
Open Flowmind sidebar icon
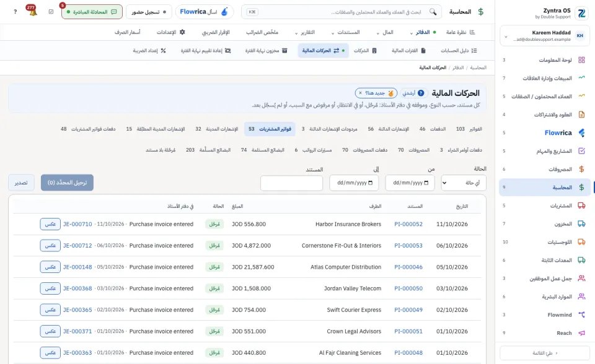581,314
